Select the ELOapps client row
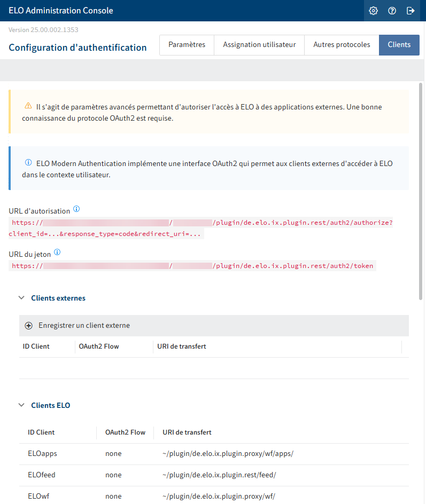This screenshot has height=504, width=426. click(214, 454)
